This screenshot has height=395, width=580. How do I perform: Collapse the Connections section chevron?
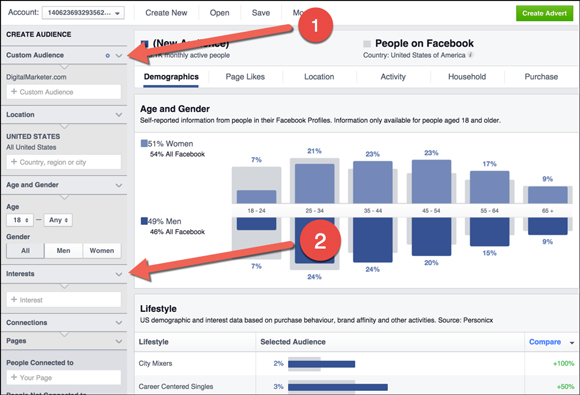pos(119,323)
